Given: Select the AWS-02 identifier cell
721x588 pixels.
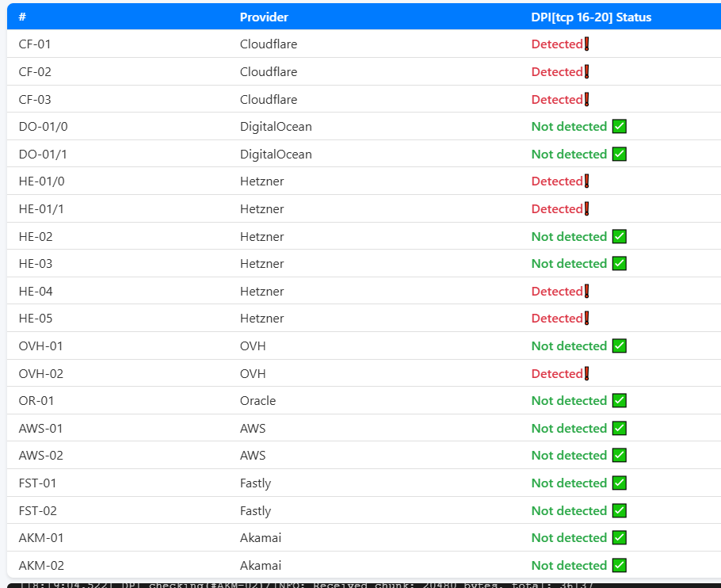Looking at the screenshot, I should 41,455.
